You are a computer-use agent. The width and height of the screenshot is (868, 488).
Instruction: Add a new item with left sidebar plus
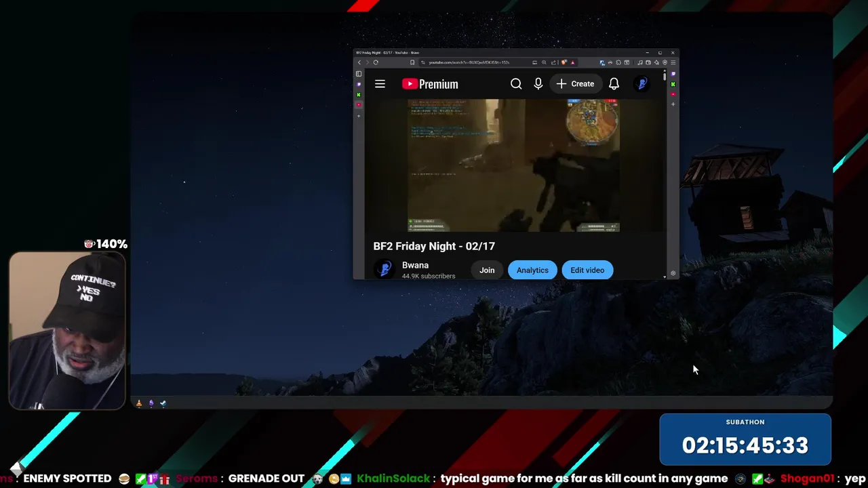coord(359,116)
